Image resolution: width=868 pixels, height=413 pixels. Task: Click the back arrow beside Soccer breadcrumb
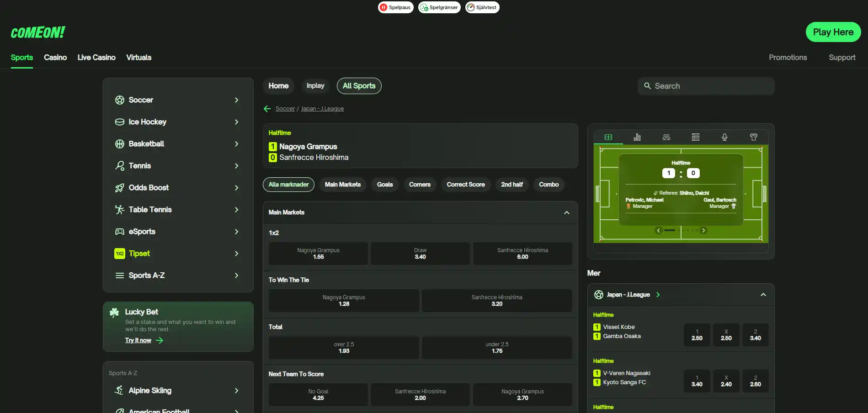tap(267, 109)
